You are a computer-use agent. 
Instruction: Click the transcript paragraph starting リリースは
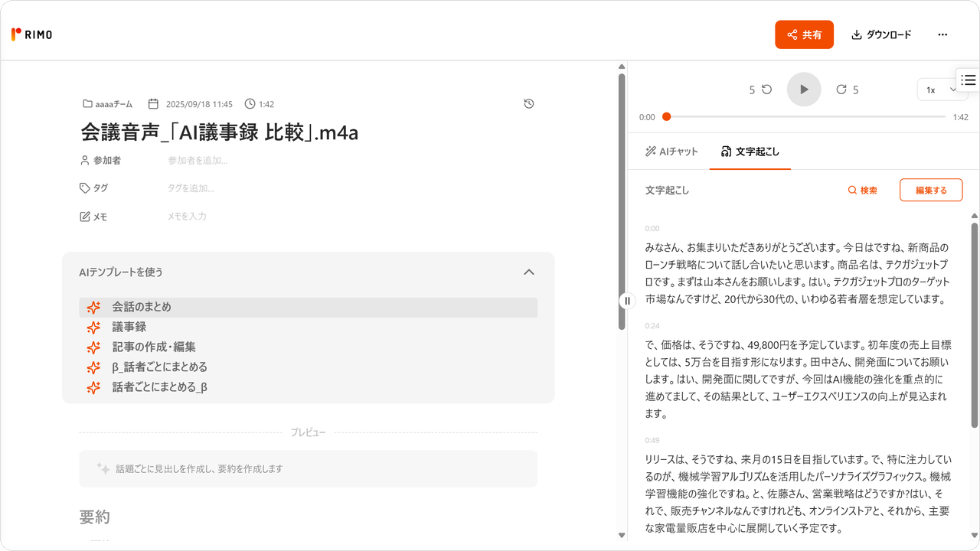coord(798,494)
